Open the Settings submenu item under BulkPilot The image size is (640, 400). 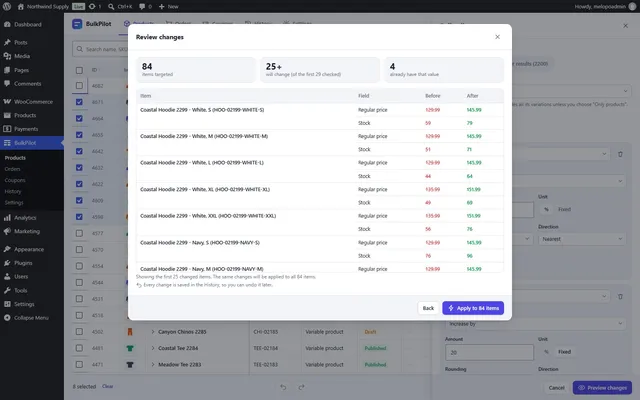14,203
